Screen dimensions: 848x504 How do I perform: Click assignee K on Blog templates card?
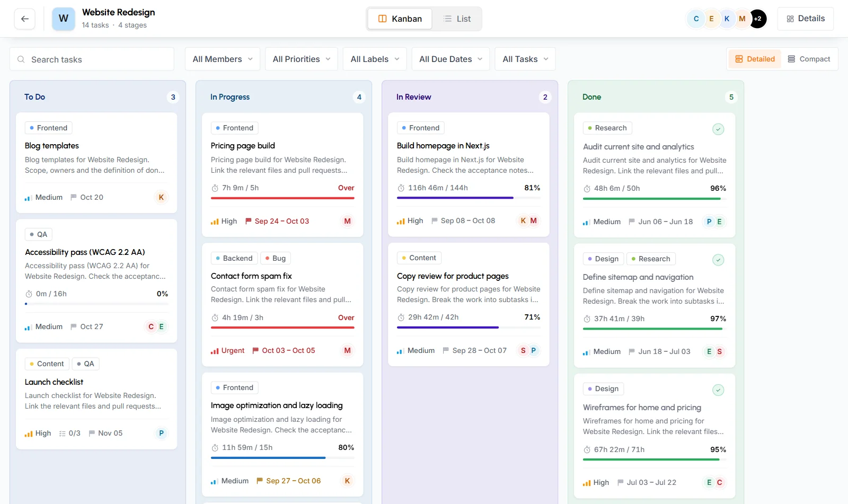[161, 197]
